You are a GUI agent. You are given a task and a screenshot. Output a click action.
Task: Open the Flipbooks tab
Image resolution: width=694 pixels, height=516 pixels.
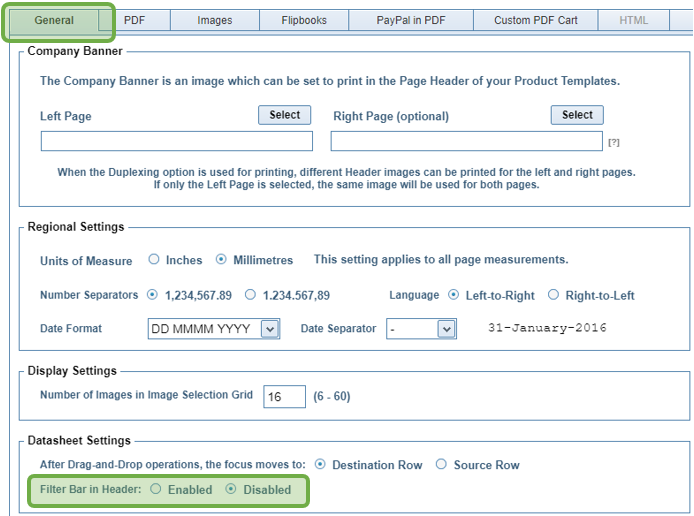pyautogui.click(x=304, y=20)
